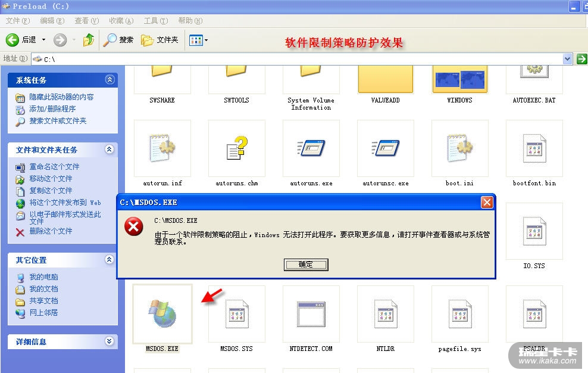Select the NTLDR file icon
This screenshot has width=588, height=373.
[386, 313]
